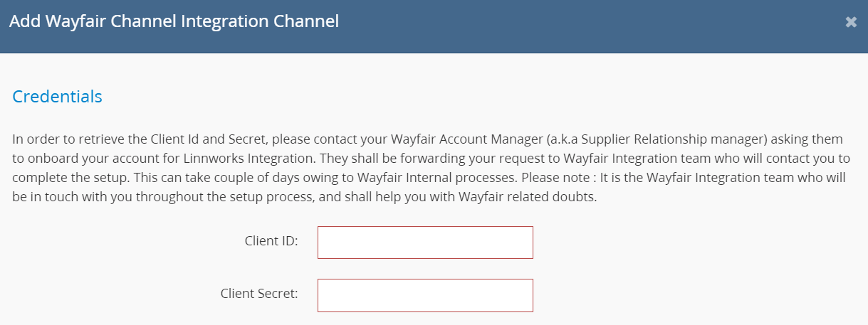Image resolution: width=868 pixels, height=325 pixels.
Task: Click the blue dialog header bar
Action: [434, 26]
